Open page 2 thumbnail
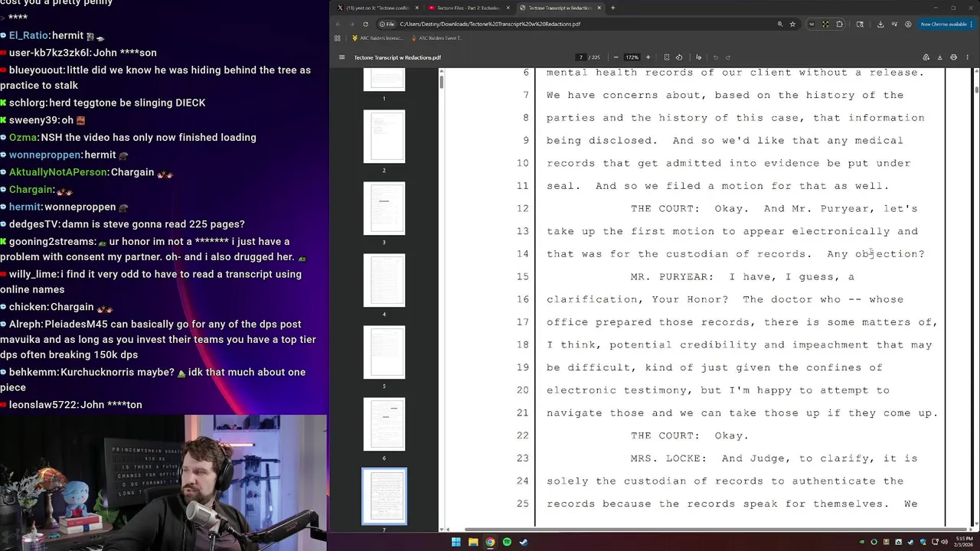The width and height of the screenshot is (980, 551). (x=384, y=136)
